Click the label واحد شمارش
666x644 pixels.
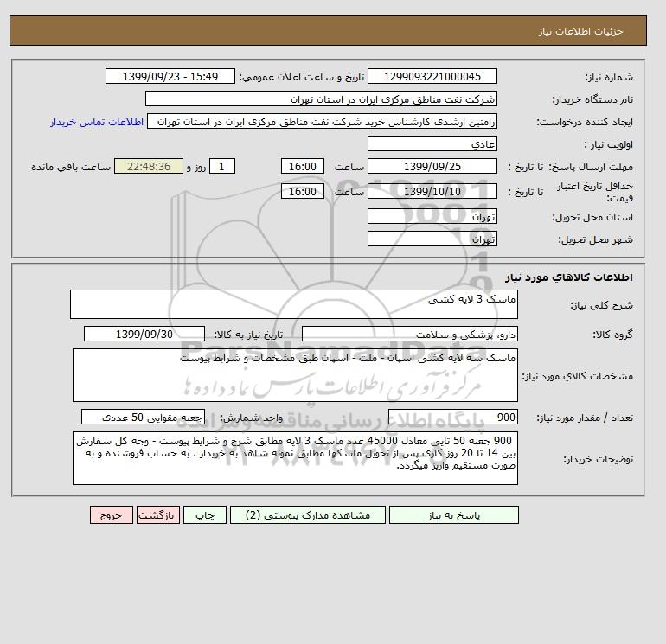[251, 418]
